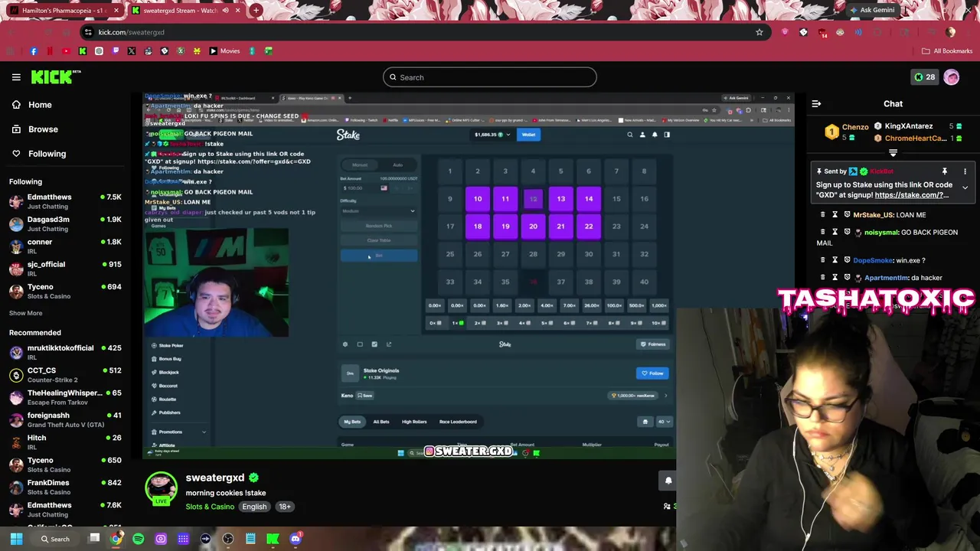Open Discord from the taskbar
Screen dimensions: 980x551
[296, 539]
